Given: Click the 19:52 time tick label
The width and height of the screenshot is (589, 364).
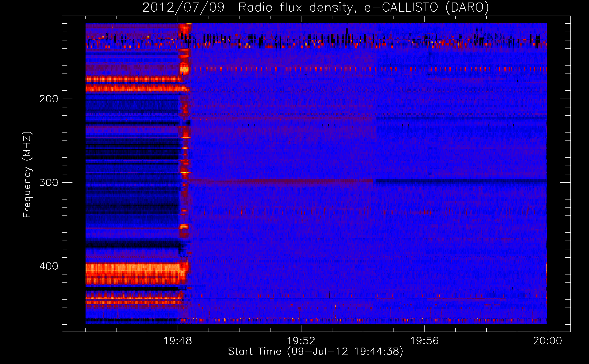Looking at the screenshot, I should point(301,341).
